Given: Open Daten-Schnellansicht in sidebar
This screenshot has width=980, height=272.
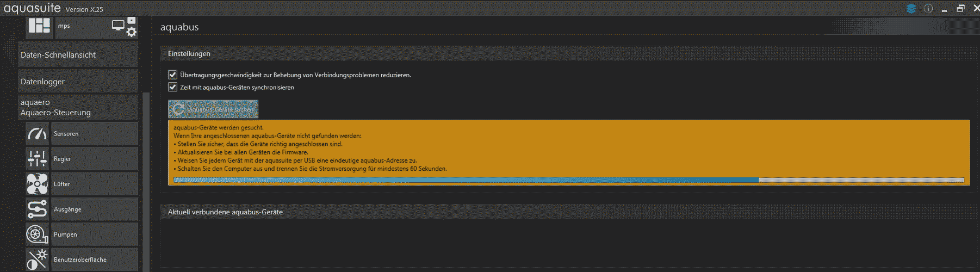Looking at the screenshot, I should point(78,55).
